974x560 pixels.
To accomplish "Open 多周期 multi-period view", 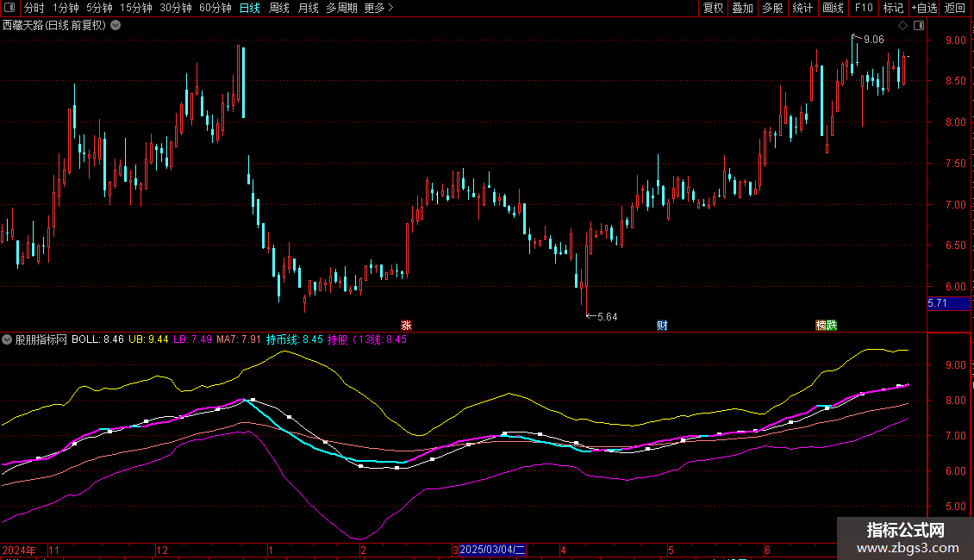I will click(341, 8).
